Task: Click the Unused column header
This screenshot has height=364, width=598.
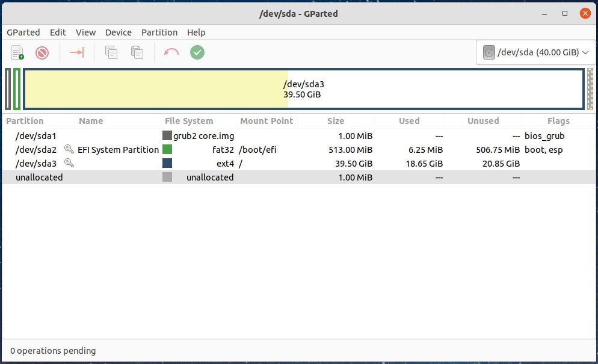Action: point(483,121)
